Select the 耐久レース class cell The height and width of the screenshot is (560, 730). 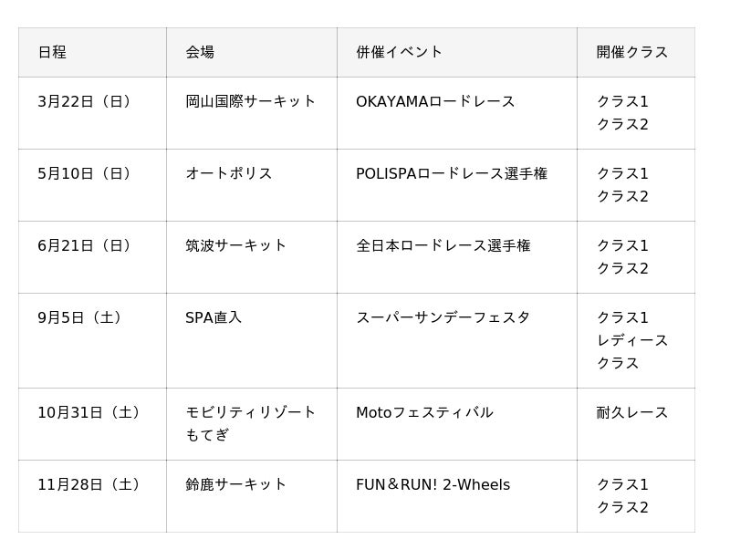tap(632, 412)
